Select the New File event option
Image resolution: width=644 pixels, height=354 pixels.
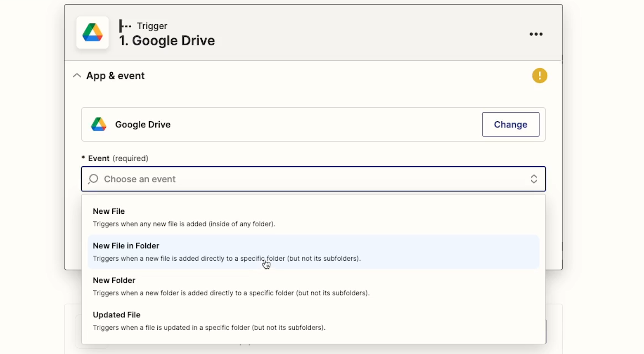(x=313, y=217)
